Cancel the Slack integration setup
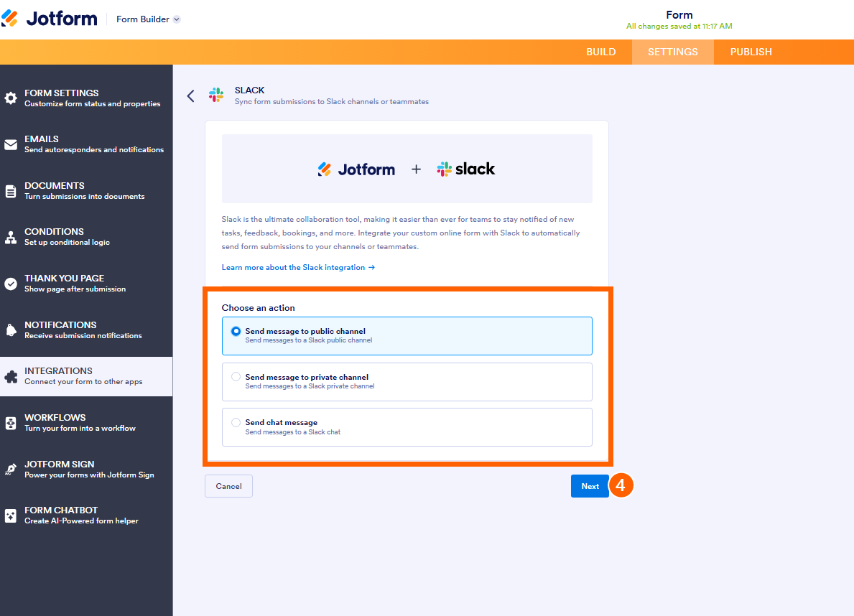Viewport: 854px width, 616px height. (228, 485)
